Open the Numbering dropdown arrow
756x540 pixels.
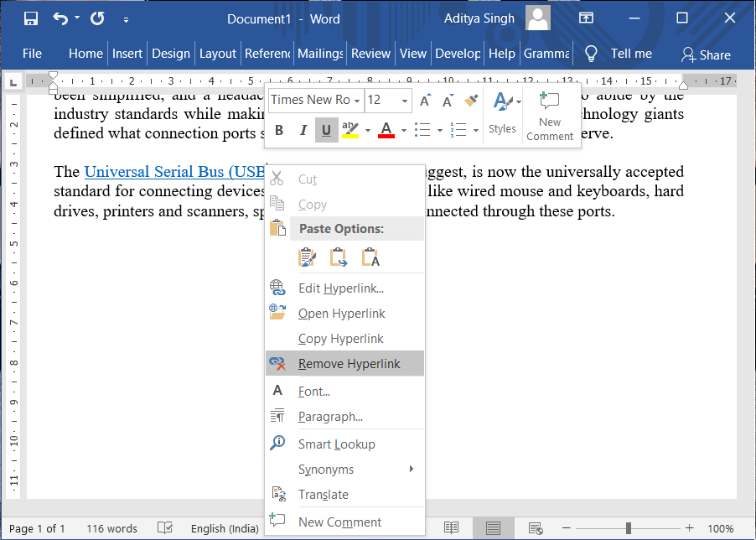point(476,130)
